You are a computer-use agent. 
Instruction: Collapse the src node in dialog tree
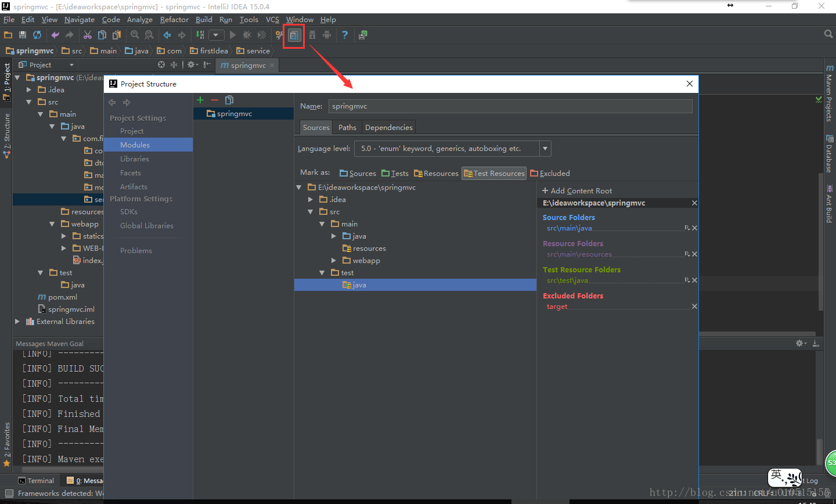coord(311,212)
